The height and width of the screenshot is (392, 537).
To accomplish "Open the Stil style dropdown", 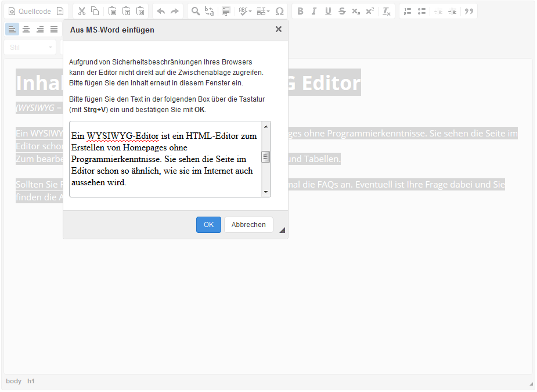I will click(30, 47).
